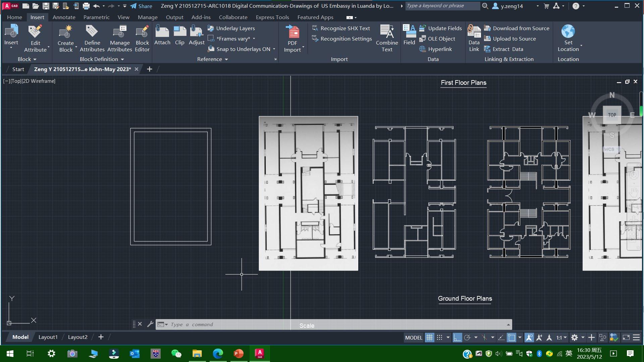
Task: Switch to the Layout1 tab
Action: (x=48, y=337)
